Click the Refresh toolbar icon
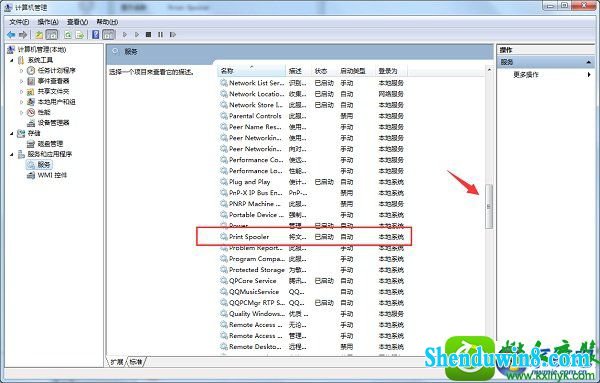 pos(68,35)
